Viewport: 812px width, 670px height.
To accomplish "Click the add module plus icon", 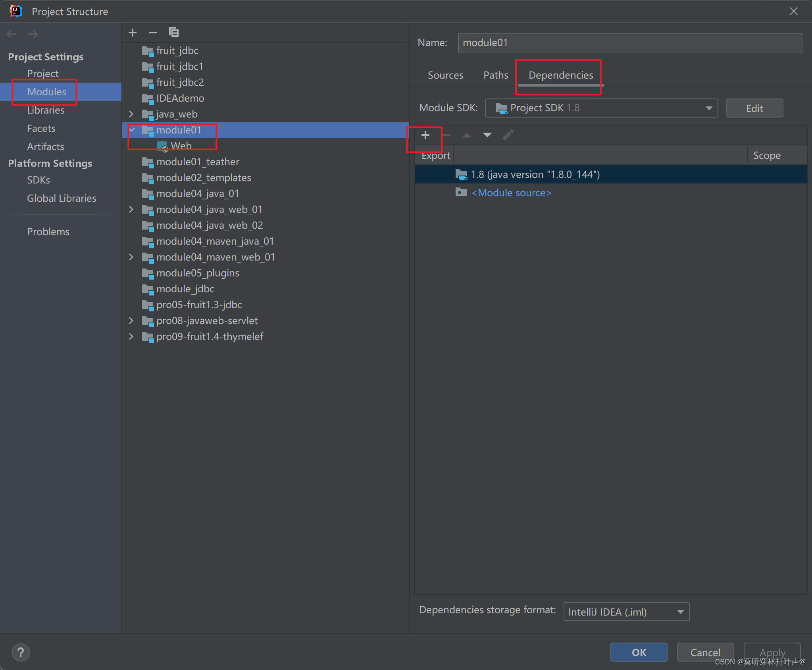I will pos(133,33).
